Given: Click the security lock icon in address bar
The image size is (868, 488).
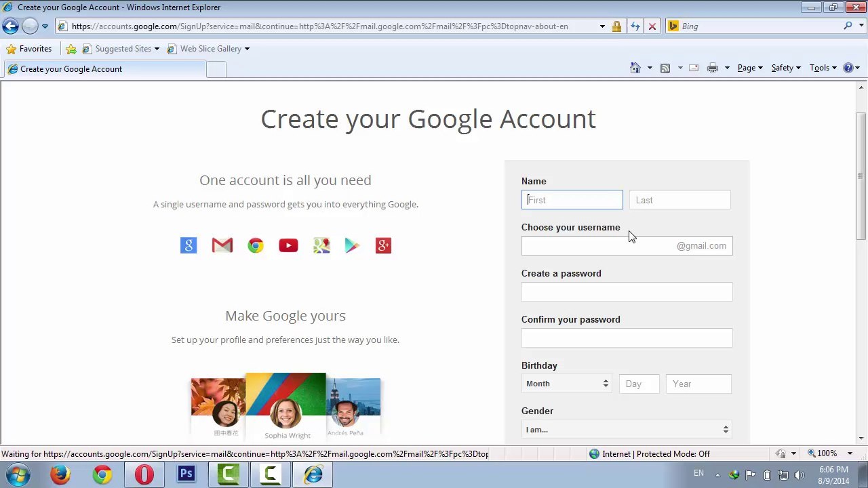Looking at the screenshot, I should pyautogui.click(x=616, y=26).
